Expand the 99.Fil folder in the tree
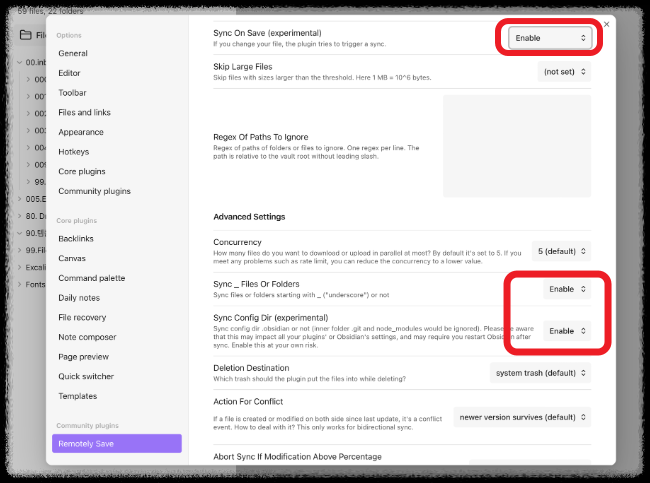 [19, 250]
